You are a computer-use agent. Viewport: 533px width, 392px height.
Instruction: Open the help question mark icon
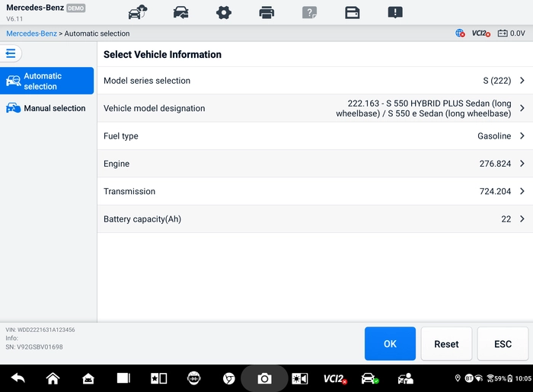309,13
